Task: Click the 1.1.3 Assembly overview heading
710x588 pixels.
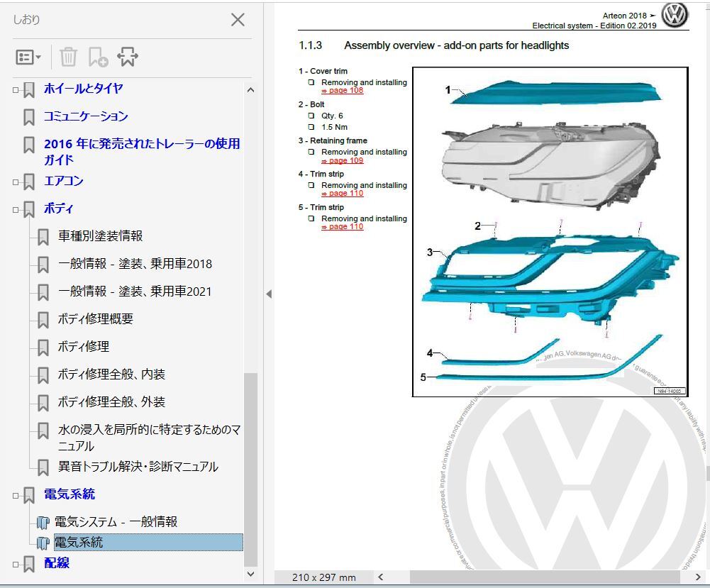Action: coord(434,45)
